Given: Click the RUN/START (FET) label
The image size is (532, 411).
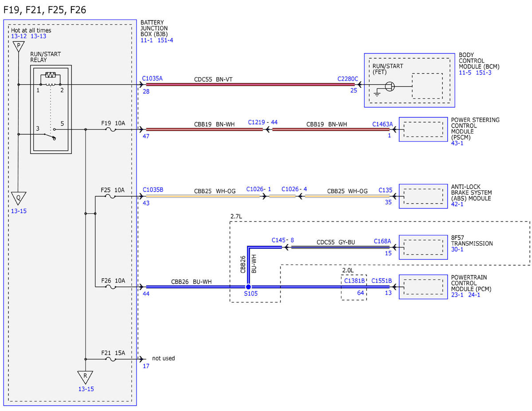Looking at the screenshot, I should pos(388,69).
